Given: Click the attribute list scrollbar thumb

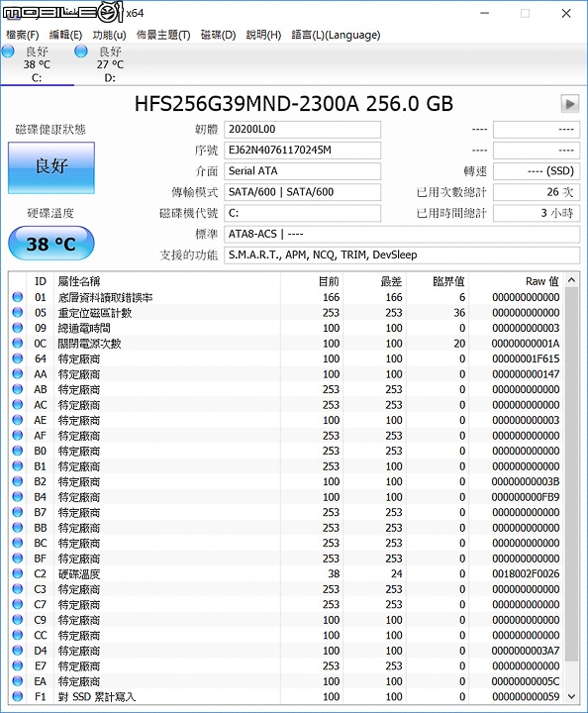Looking at the screenshot, I should click(571, 474).
